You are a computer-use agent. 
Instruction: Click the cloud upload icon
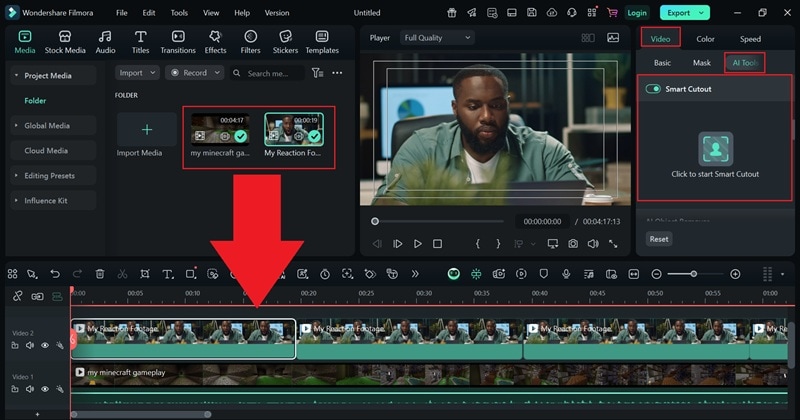point(552,13)
